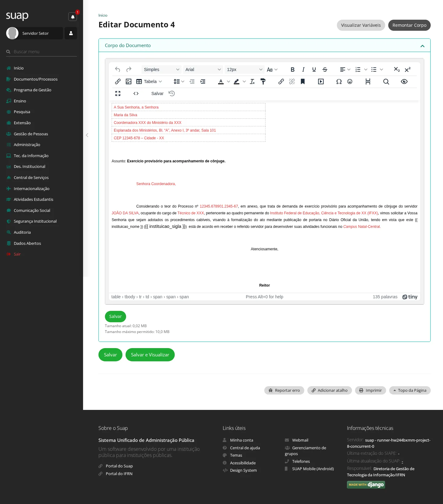Toggle subscript formatting
Image resolution: width=443 pixels, height=504 pixels.
(x=397, y=69)
